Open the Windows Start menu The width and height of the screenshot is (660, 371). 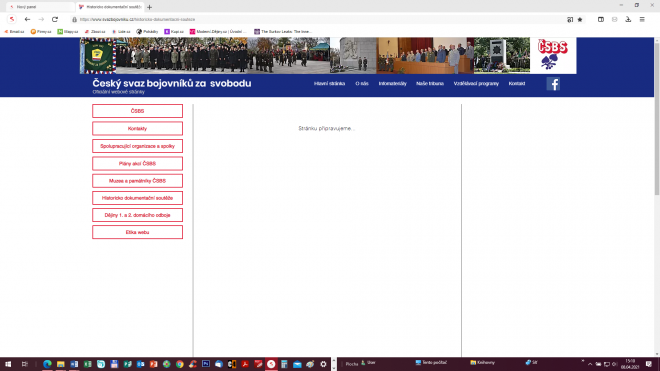(8, 364)
